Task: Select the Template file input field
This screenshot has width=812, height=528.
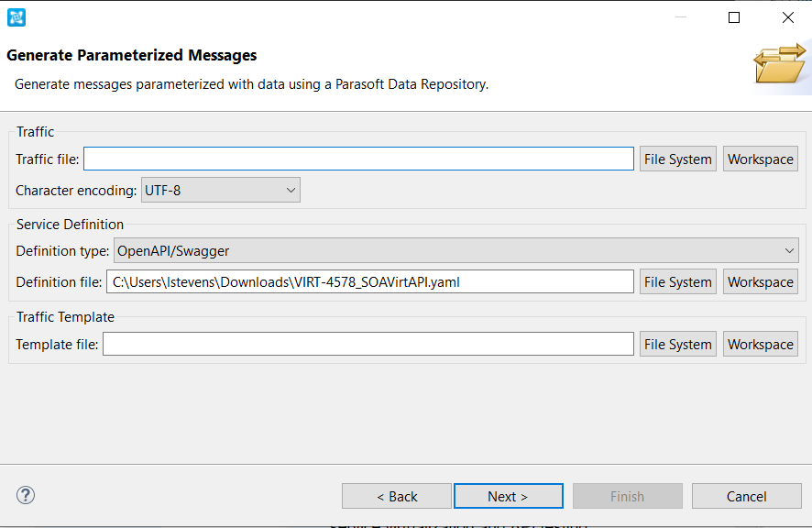Action: [368, 344]
